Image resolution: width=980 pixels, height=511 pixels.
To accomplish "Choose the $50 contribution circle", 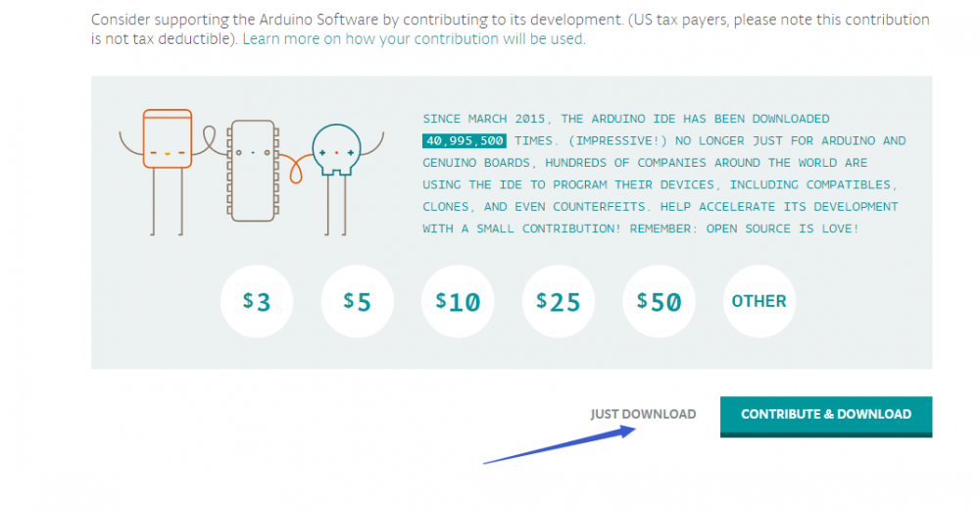I will pyautogui.click(x=659, y=302).
